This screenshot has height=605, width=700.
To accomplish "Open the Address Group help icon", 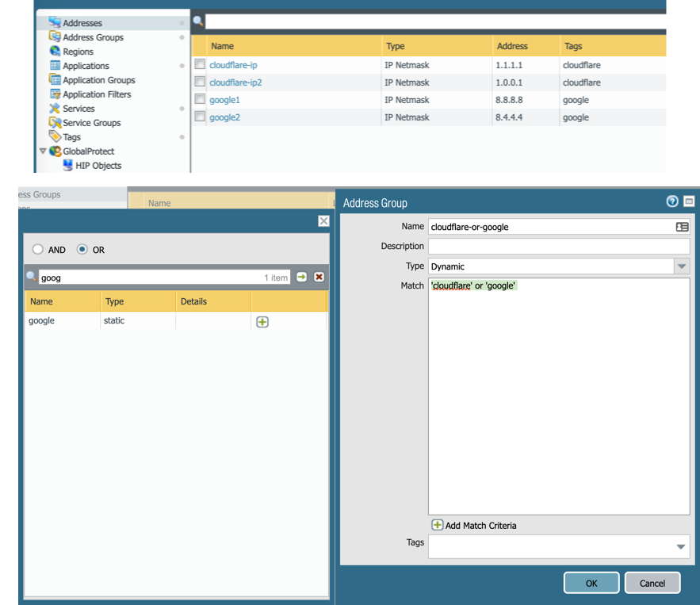I will coord(672,202).
